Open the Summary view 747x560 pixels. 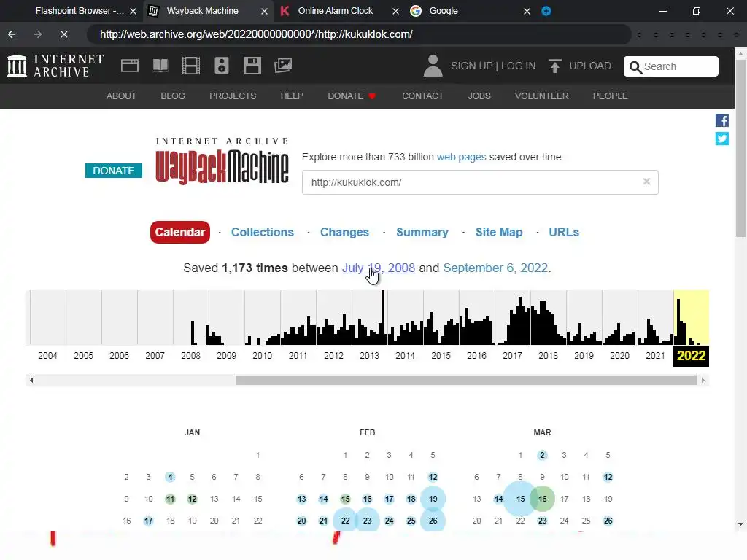point(422,232)
